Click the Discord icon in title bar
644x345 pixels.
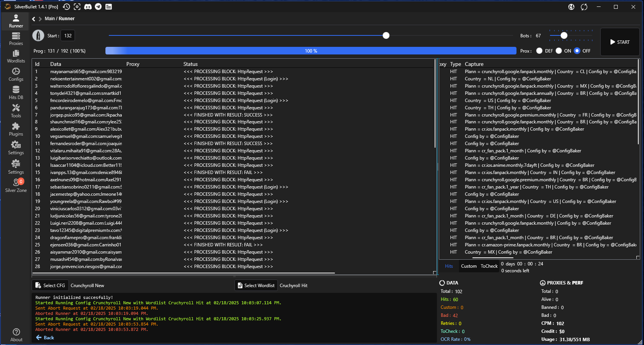tap(88, 7)
